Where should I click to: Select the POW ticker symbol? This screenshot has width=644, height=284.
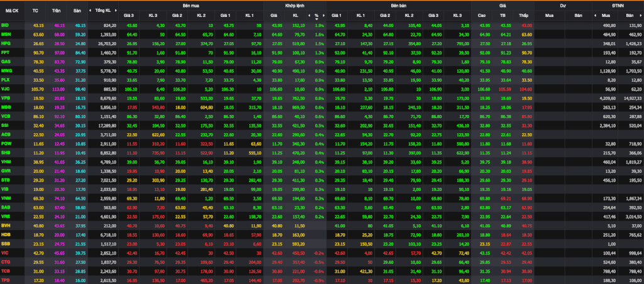tap(6, 143)
